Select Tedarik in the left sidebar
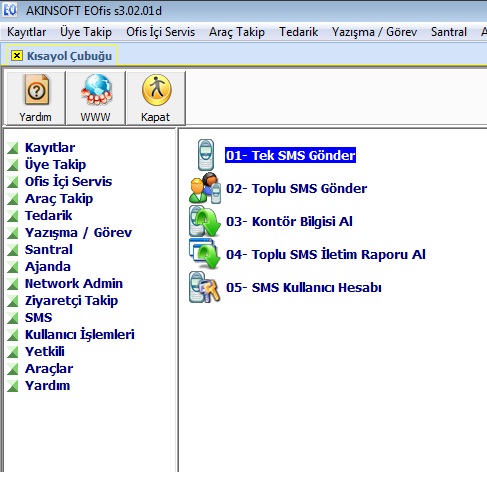This screenshot has height=478, width=487. [x=48, y=216]
